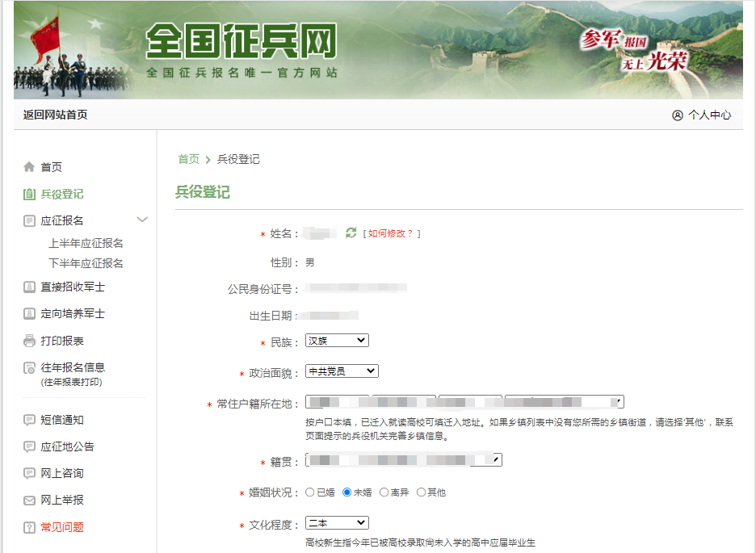The image size is (756, 553).
Task: Open the 民族 dropdown showing 汉族
Action: click(337, 341)
